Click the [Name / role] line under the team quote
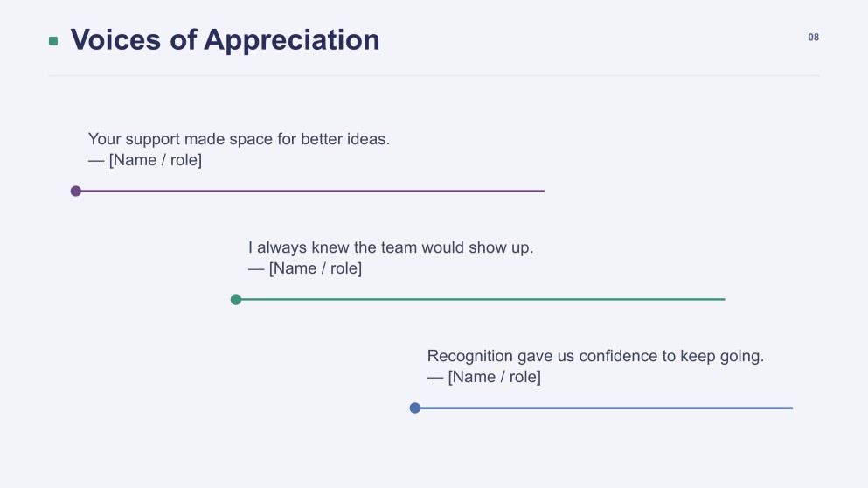Screen dimensions: 868x488 click(x=305, y=268)
